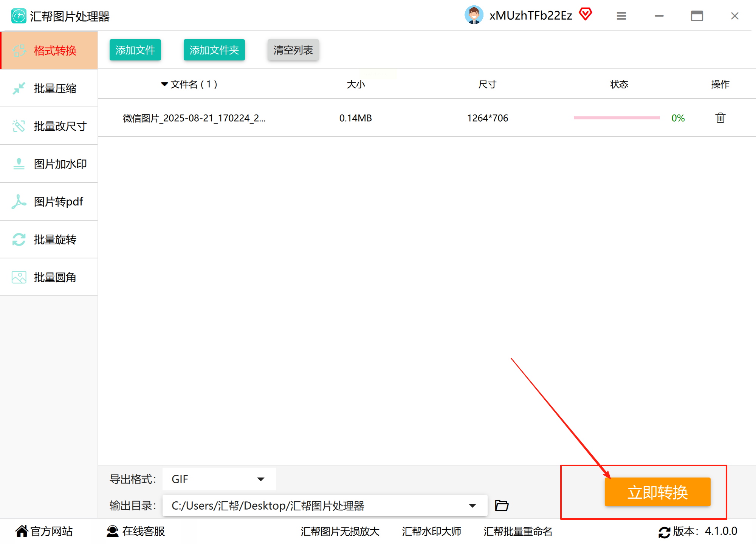The height and width of the screenshot is (544, 756).
Task: Open the output folder browse icon
Action: click(502, 505)
